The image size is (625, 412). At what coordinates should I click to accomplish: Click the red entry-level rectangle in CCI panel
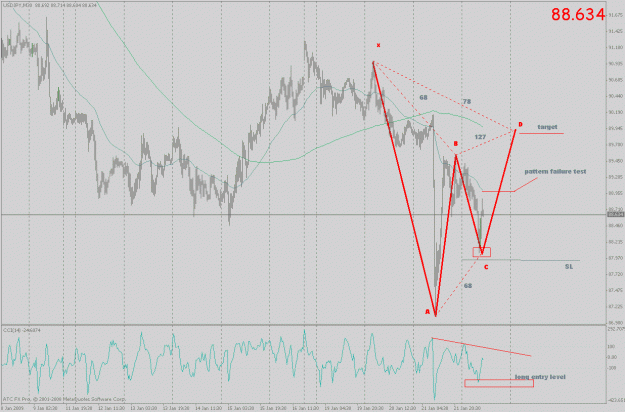pos(499,383)
